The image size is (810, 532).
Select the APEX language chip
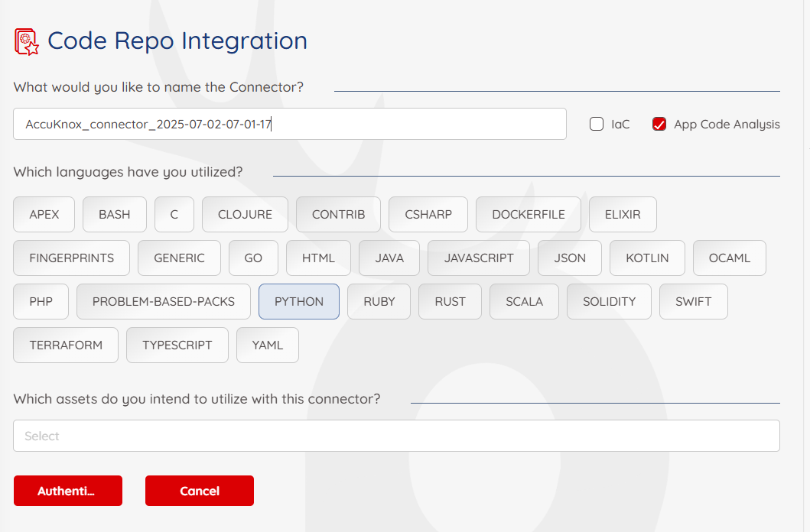pyautogui.click(x=44, y=214)
